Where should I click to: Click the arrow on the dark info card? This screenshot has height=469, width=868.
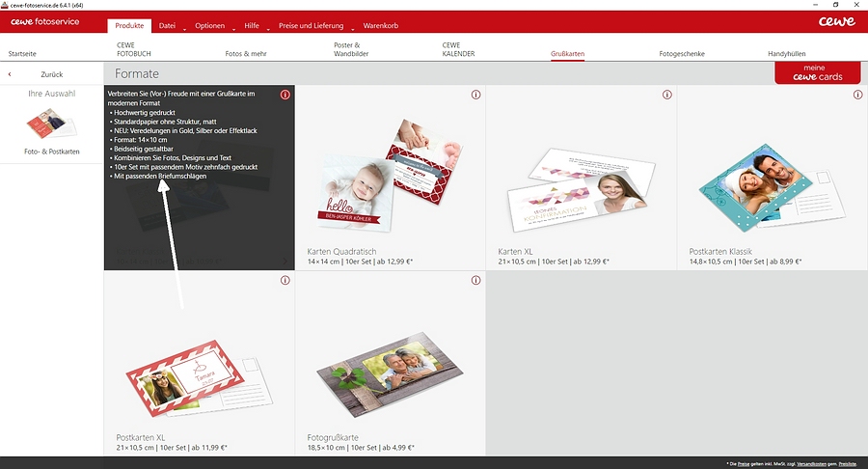click(285, 261)
